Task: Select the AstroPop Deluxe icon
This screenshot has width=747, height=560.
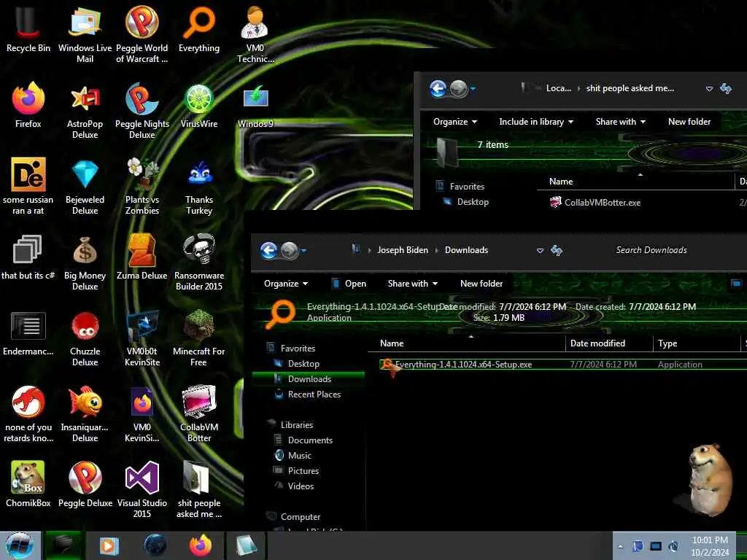Action: click(x=85, y=111)
